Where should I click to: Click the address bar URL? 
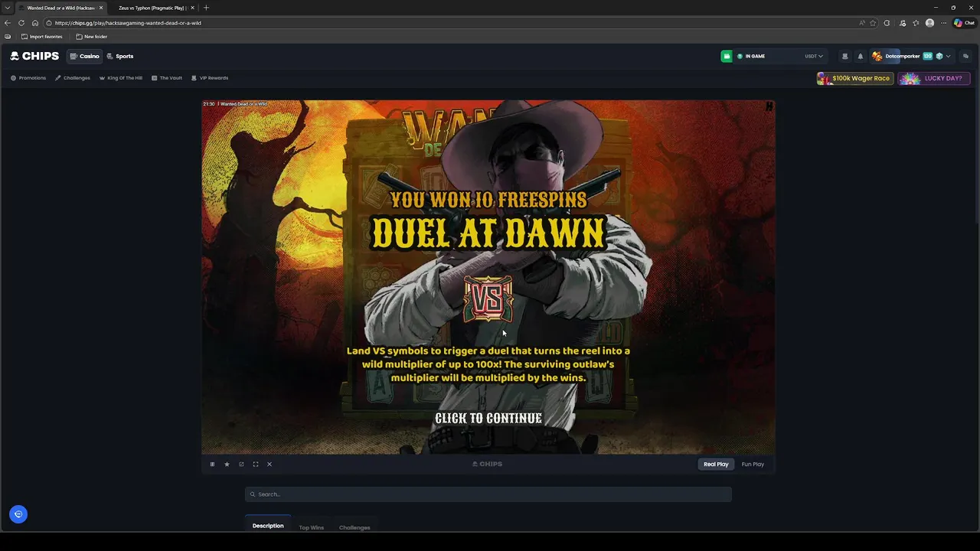[x=128, y=23]
